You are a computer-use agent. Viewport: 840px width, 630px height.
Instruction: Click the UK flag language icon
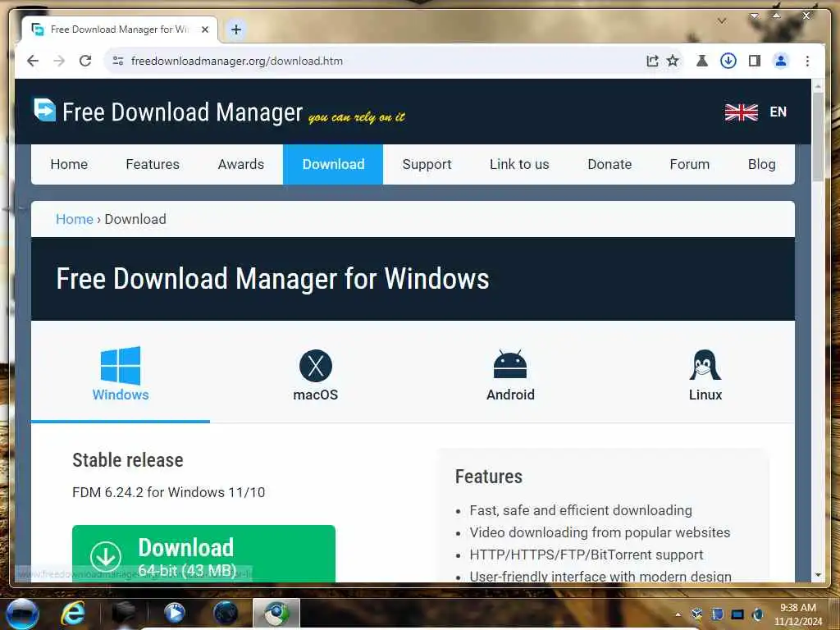coord(742,112)
